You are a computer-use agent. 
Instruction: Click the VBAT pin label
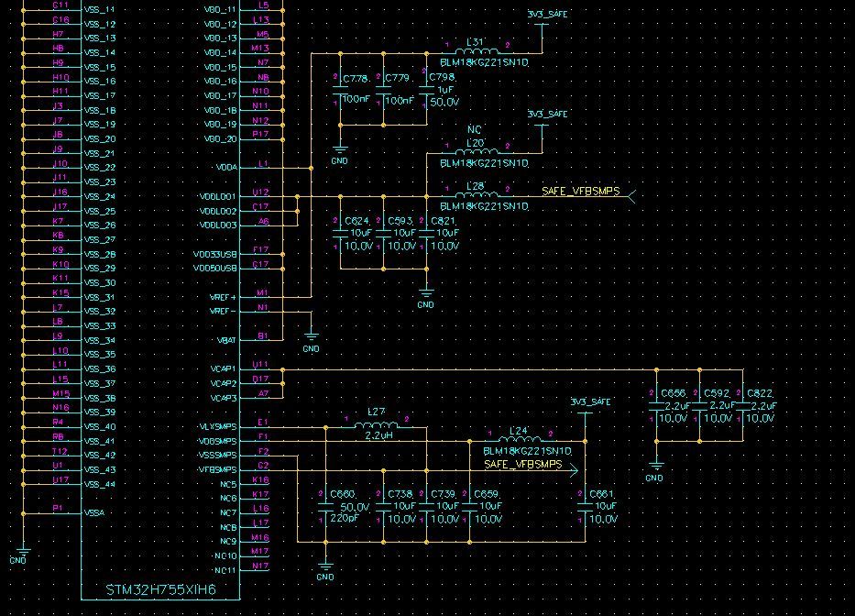coord(226,340)
